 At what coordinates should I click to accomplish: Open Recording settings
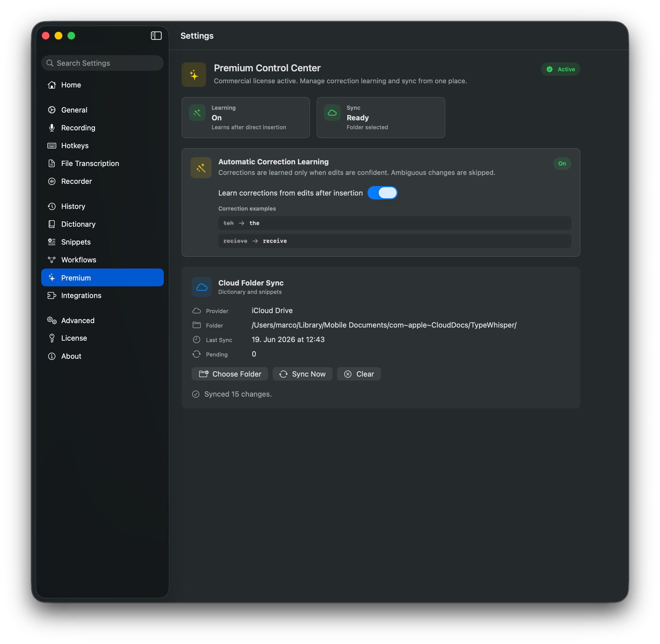pos(102,128)
